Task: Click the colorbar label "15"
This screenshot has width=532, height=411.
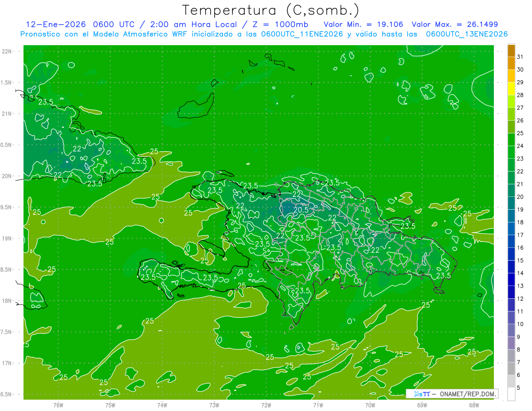Action: (x=520, y=260)
